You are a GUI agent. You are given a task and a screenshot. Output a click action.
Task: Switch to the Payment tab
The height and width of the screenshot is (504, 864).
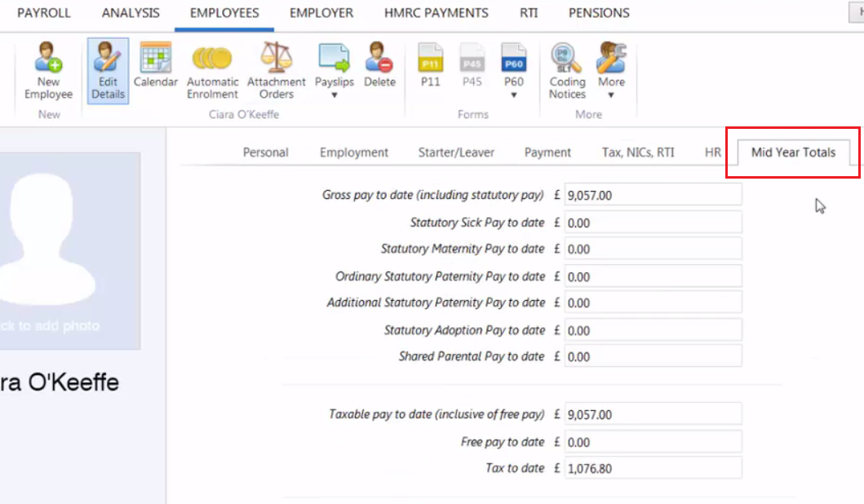(547, 153)
